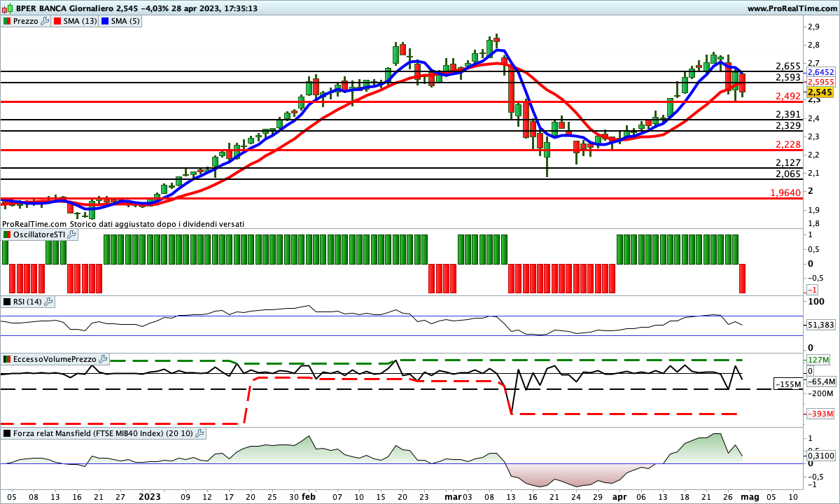Click the red 2,492 level label
The image size is (840, 504).
click(x=788, y=97)
